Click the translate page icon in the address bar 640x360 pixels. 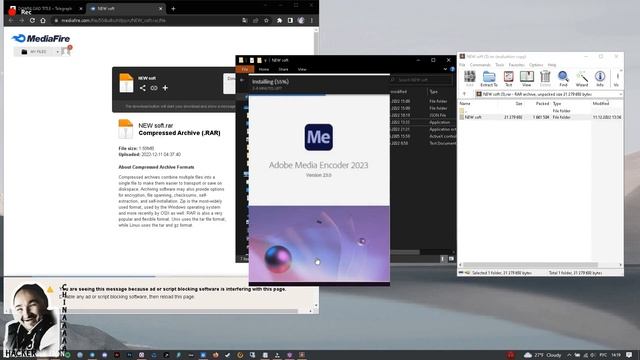pos(244,20)
